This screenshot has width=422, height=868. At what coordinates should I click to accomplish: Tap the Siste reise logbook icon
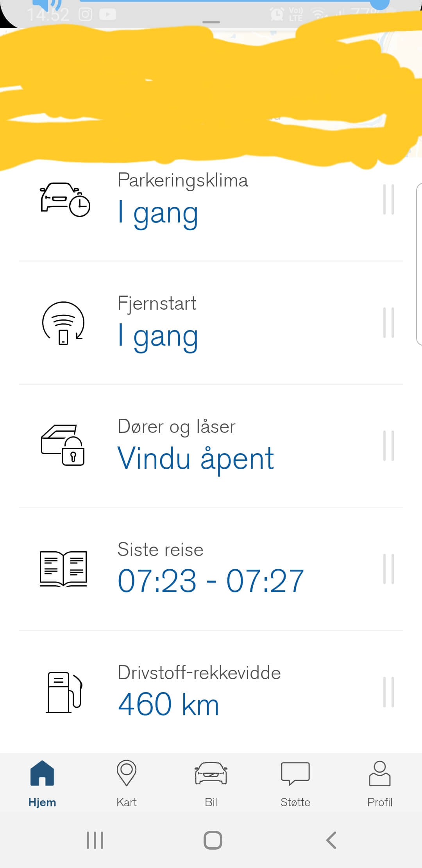63,569
